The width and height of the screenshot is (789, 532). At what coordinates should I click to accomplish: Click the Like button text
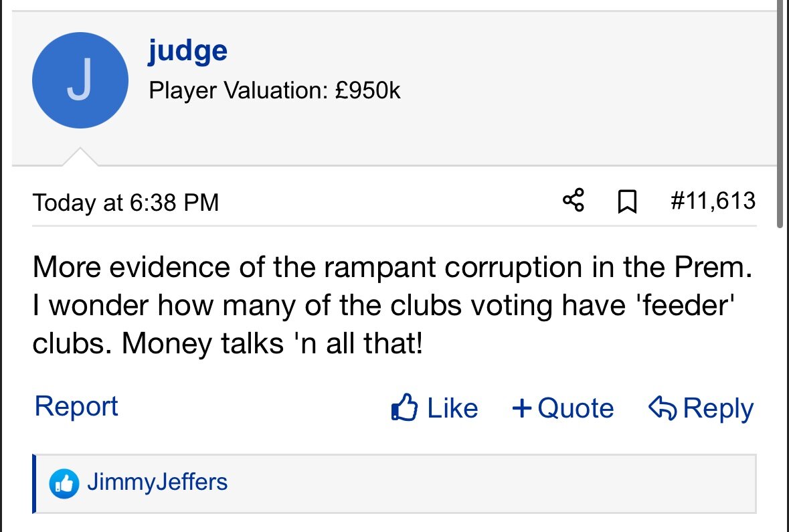pyautogui.click(x=452, y=408)
